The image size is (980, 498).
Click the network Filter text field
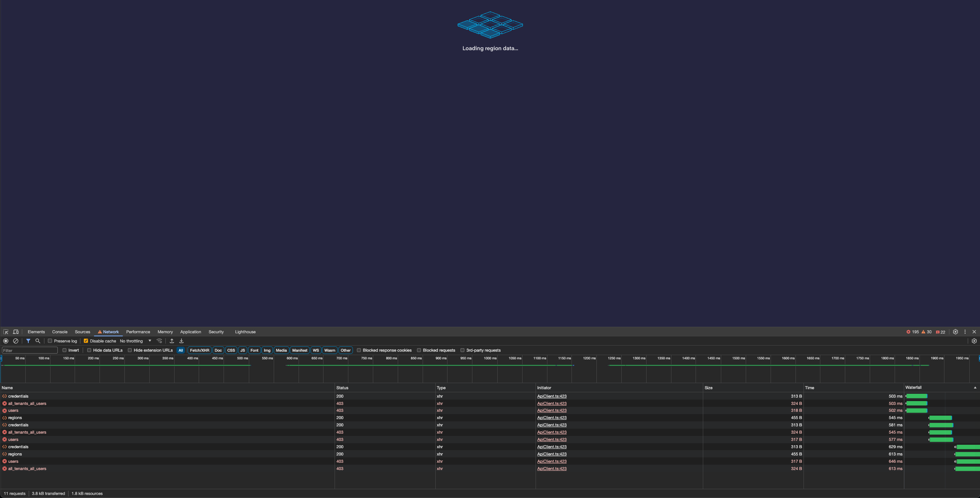pos(30,350)
